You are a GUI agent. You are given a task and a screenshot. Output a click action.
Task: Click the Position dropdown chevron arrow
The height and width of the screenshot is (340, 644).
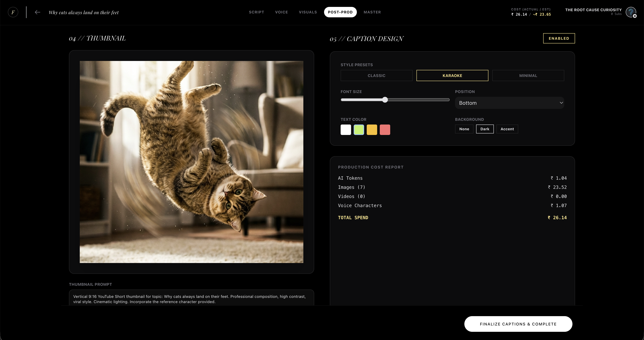[x=561, y=103]
